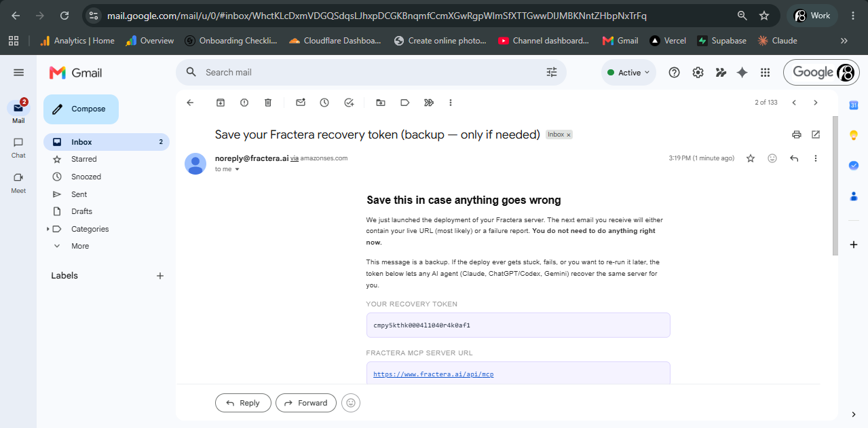
Task: Open the Active status dropdown
Action: pyautogui.click(x=628, y=73)
